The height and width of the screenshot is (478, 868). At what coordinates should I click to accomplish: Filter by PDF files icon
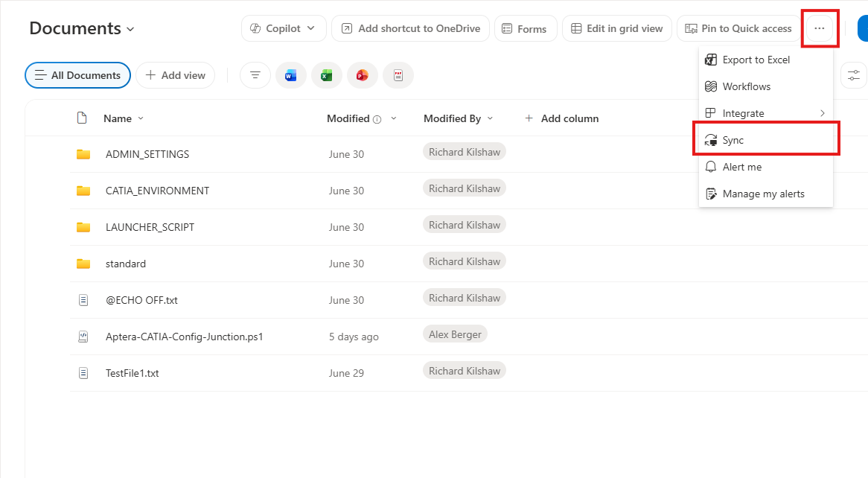(398, 75)
